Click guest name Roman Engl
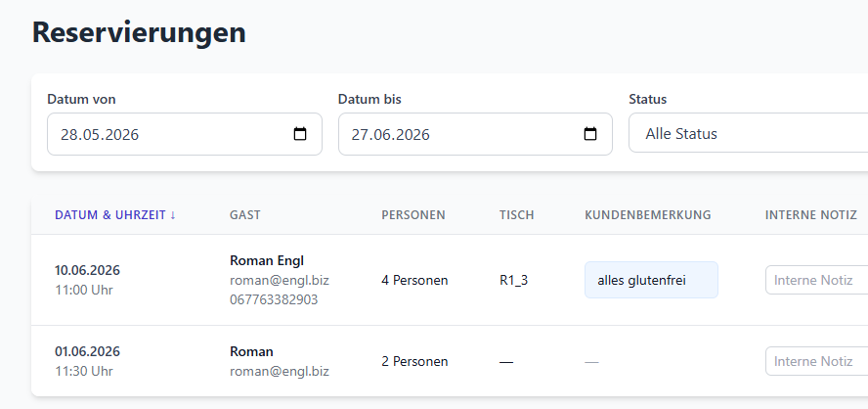This screenshot has height=409, width=868. (x=267, y=260)
